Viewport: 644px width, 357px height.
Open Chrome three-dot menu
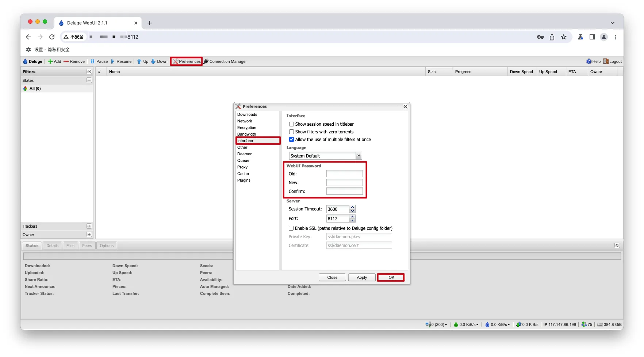point(616,37)
